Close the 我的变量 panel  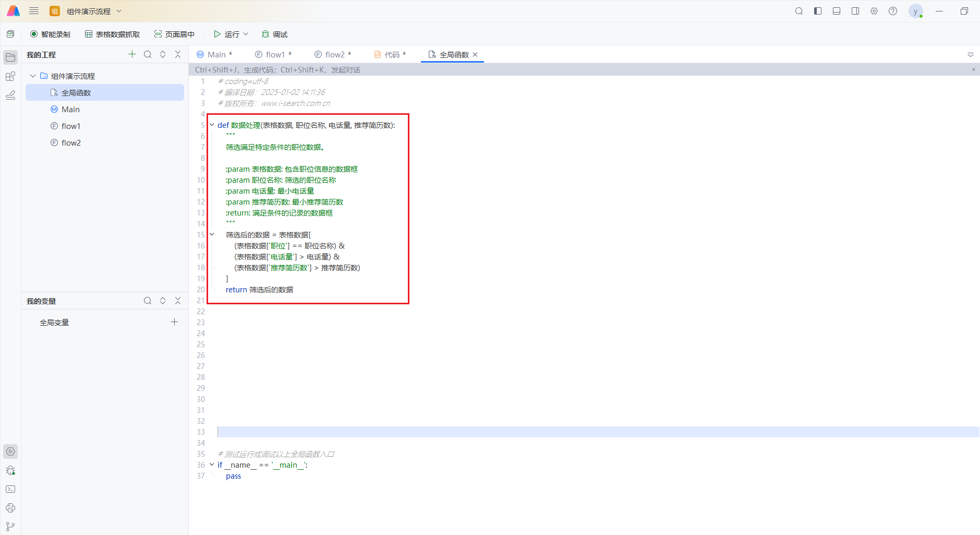tap(178, 301)
